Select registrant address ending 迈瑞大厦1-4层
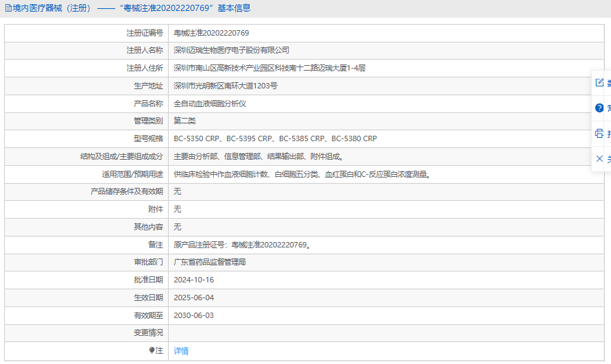 click(269, 68)
